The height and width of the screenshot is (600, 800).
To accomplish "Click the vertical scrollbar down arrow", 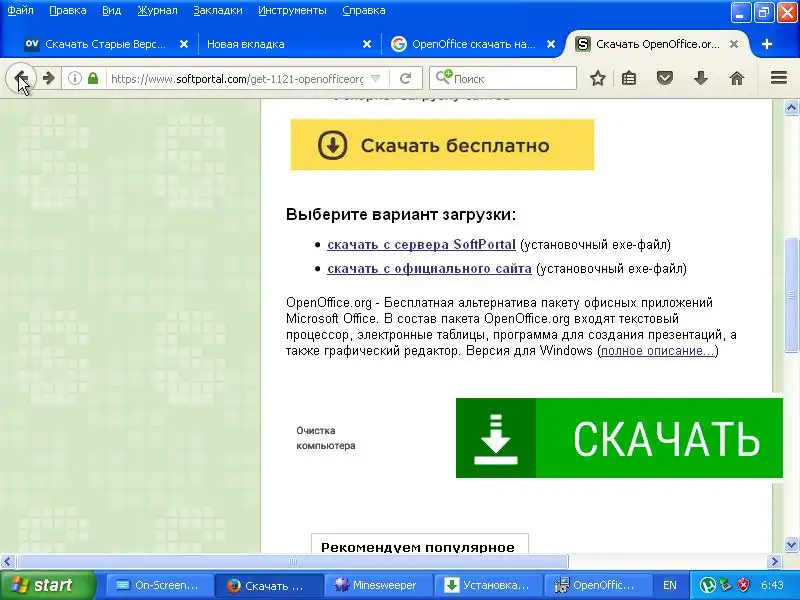I will [791, 544].
